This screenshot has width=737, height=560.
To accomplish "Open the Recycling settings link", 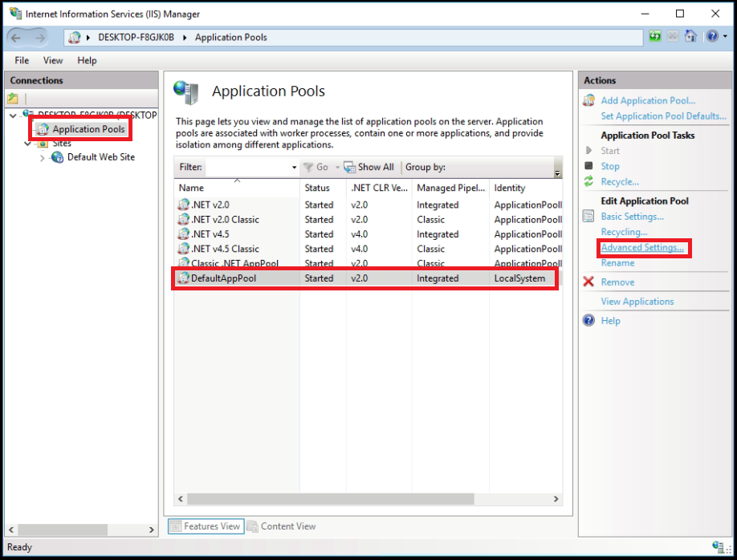I will coord(624,232).
